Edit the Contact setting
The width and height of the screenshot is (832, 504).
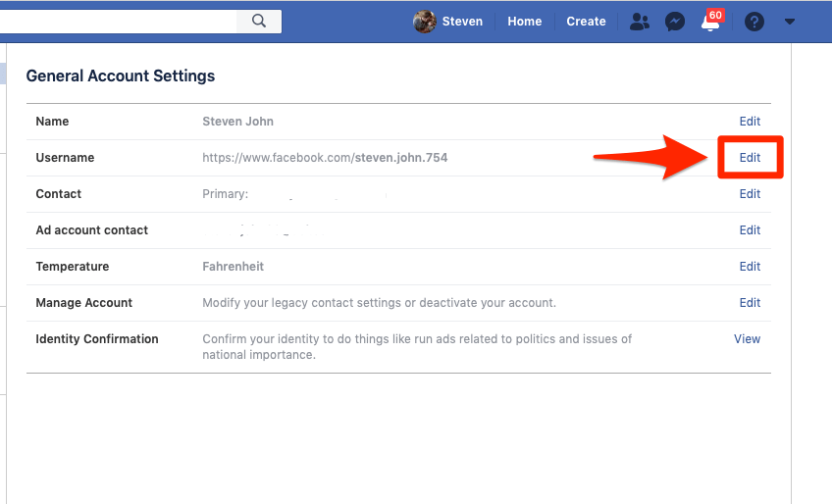(750, 194)
